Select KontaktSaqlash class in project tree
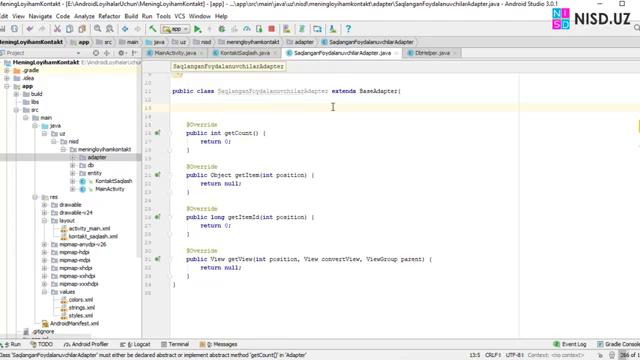The height and width of the screenshot is (360, 640). [x=113, y=181]
